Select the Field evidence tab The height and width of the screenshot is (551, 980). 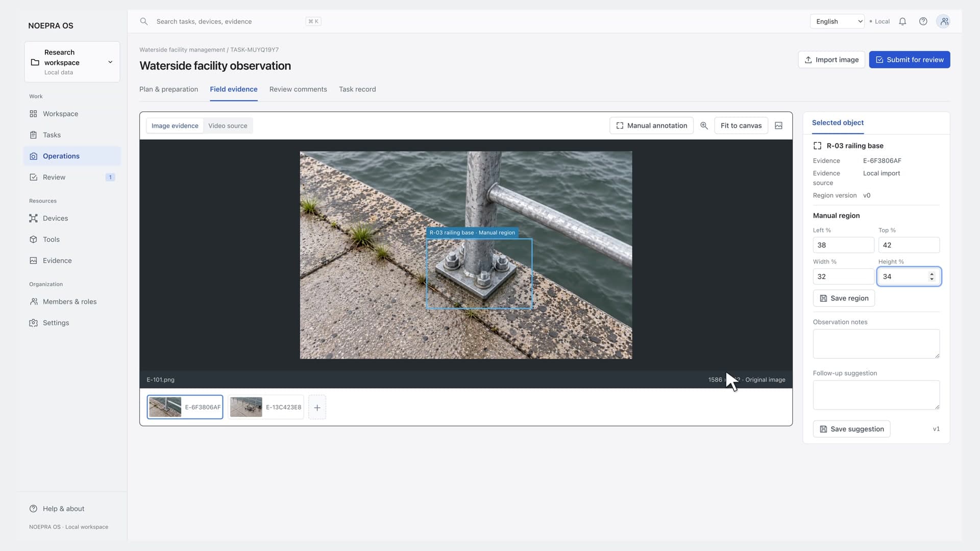233,89
